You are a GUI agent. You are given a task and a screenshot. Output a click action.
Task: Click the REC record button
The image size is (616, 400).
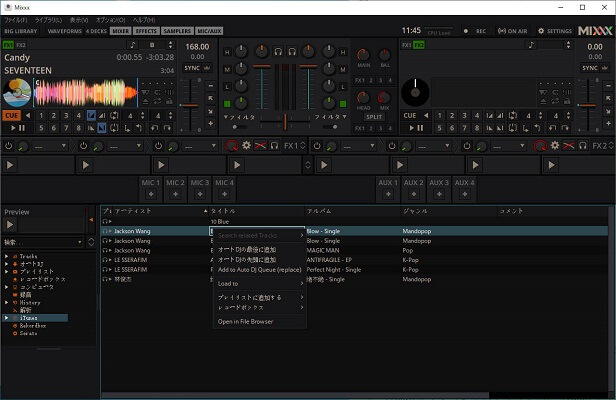pyautogui.click(x=475, y=31)
